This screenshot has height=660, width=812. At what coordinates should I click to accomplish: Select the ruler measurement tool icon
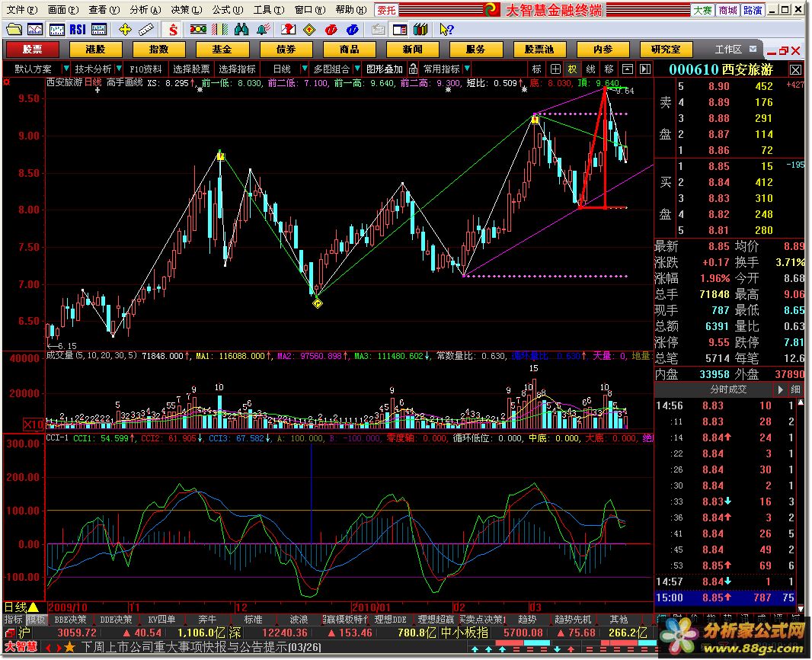coord(146,30)
